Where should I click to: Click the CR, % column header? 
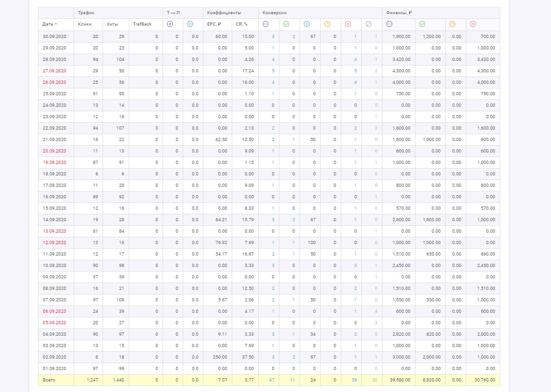point(241,24)
